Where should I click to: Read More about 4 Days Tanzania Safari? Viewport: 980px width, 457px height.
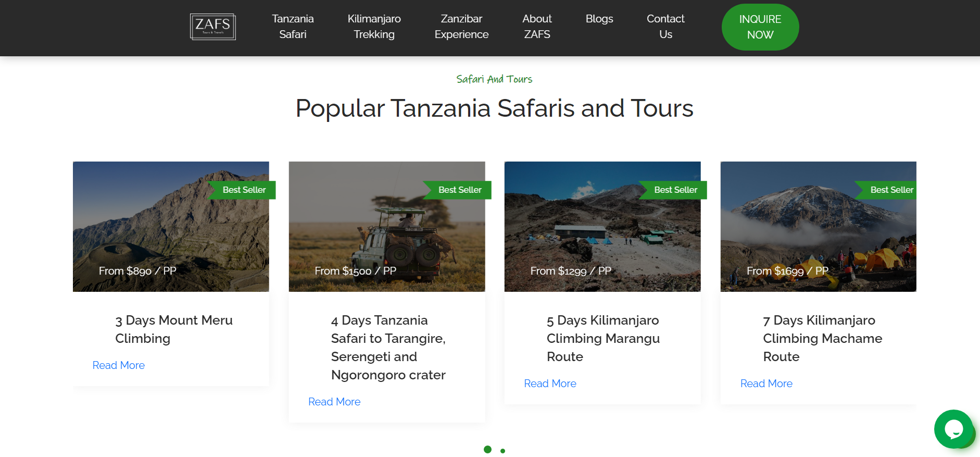[334, 402]
